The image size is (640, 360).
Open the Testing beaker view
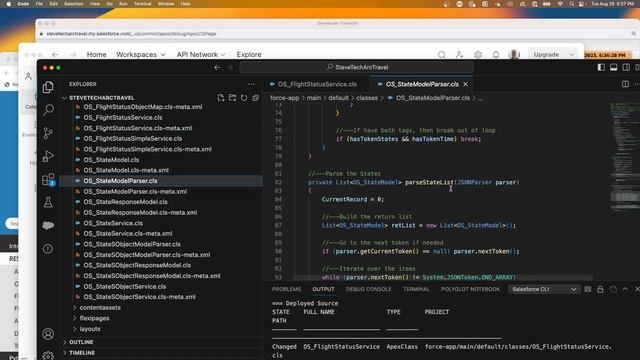[48, 202]
